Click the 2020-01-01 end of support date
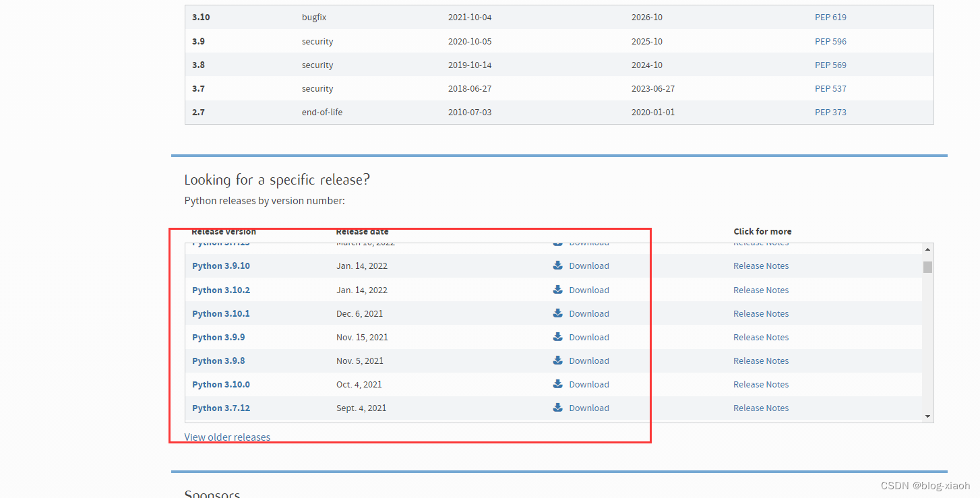 653,113
